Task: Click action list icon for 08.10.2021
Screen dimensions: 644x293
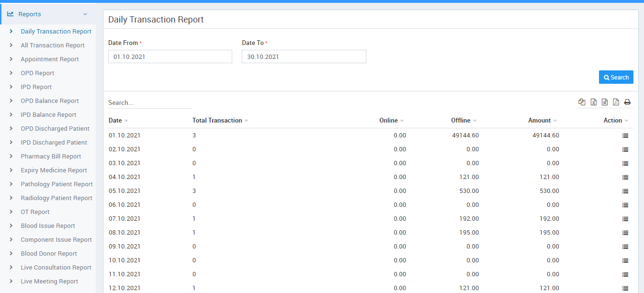Action: pyautogui.click(x=625, y=233)
